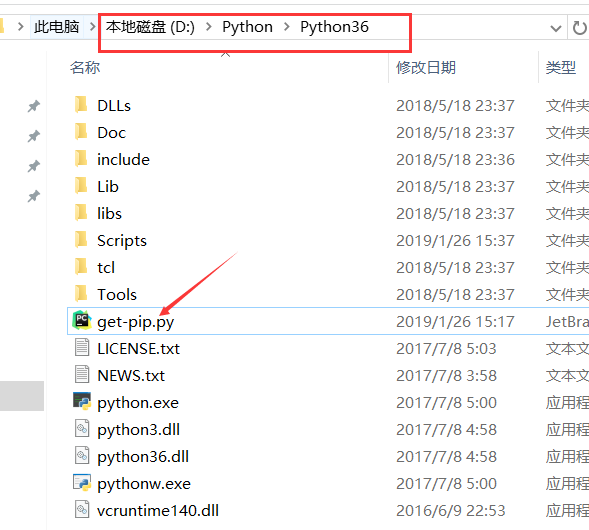Click the LICENSE.txt document icon
589x530 pixels.
point(82,347)
